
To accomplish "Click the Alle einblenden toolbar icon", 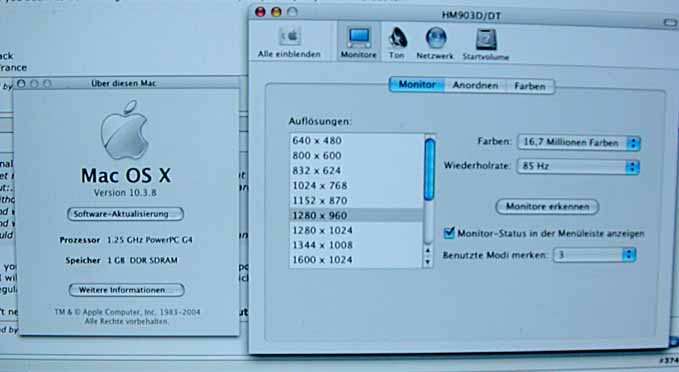I will point(290,42).
